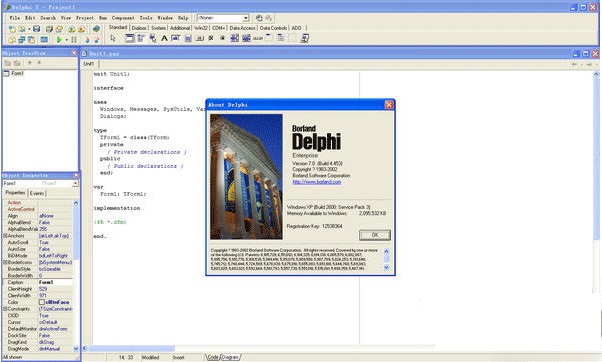Click OK in the About Delphi dialog
Screen dimensions: 602x362
click(375, 235)
